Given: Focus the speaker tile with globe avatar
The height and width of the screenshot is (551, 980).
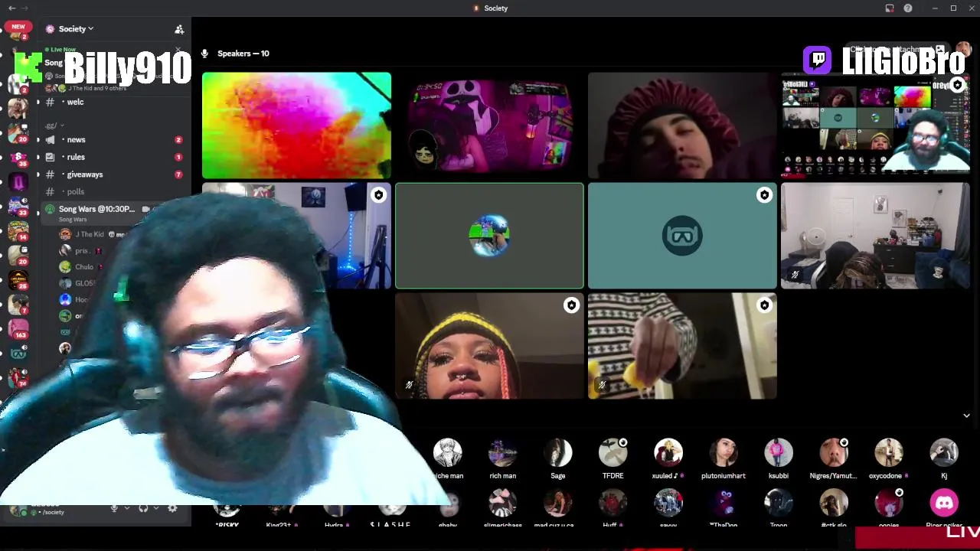Looking at the screenshot, I should 489,236.
